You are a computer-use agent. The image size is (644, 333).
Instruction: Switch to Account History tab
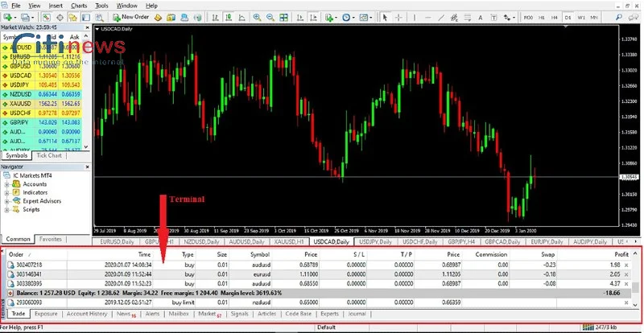coord(87,314)
